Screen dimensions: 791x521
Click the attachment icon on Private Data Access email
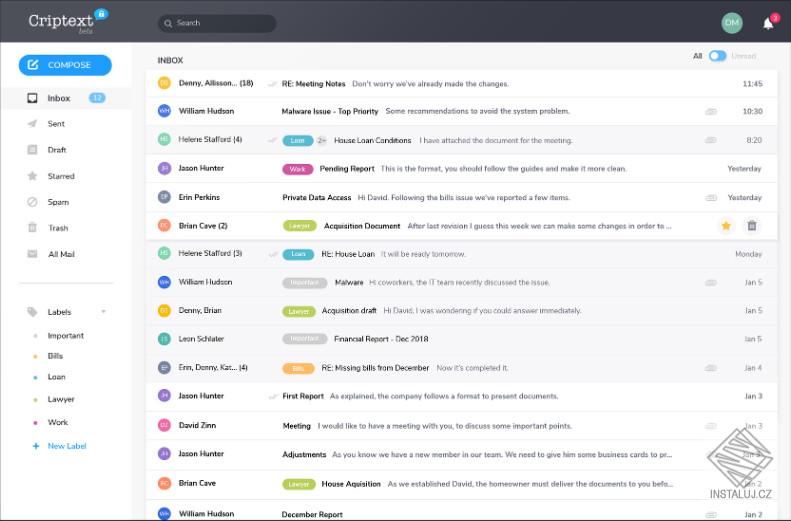711,198
